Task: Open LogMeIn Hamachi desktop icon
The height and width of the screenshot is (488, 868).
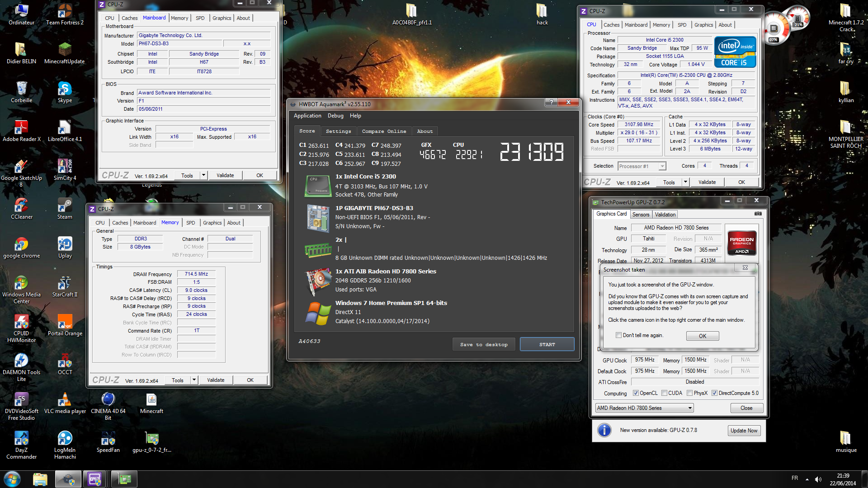Action: coord(65,445)
